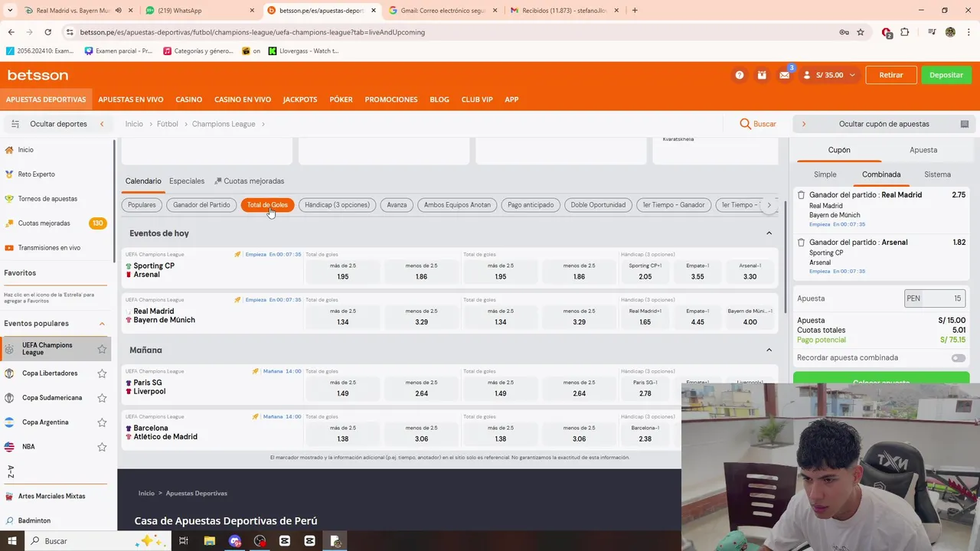Open Windows Task View

click(184, 541)
